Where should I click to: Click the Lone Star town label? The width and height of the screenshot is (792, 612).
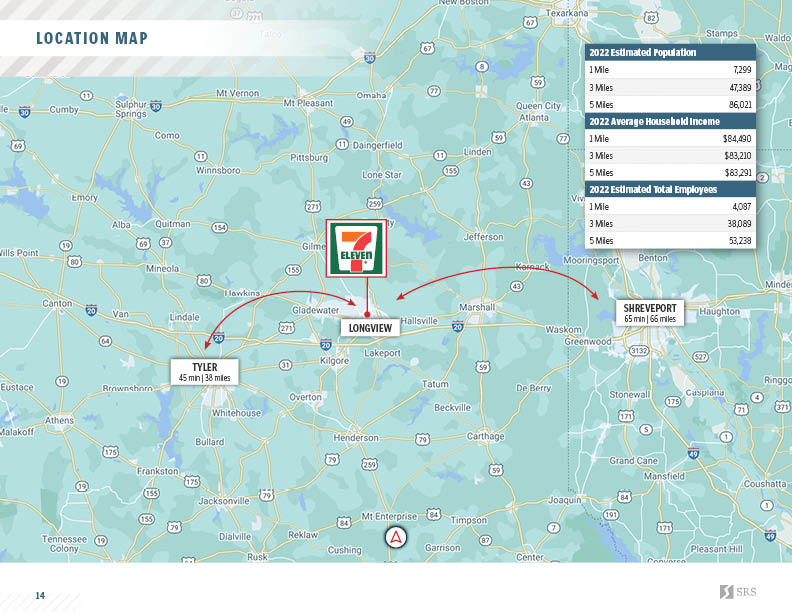pyautogui.click(x=381, y=175)
